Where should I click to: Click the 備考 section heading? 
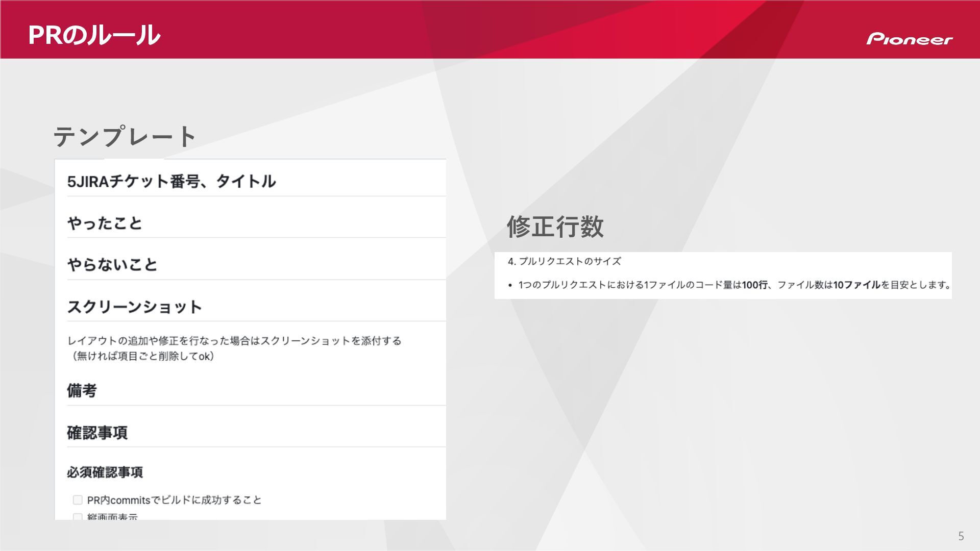pyautogui.click(x=82, y=391)
